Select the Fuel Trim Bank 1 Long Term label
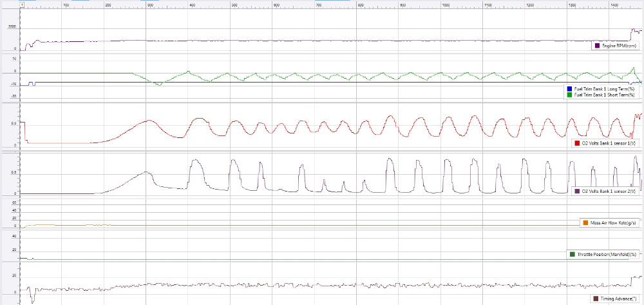Screen dimensions: 644x305 [604, 88]
